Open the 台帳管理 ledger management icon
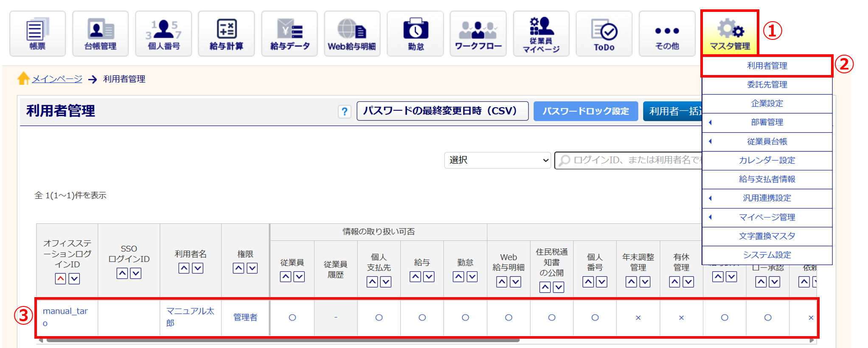This screenshot has width=868, height=348. pyautogui.click(x=100, y=34)
